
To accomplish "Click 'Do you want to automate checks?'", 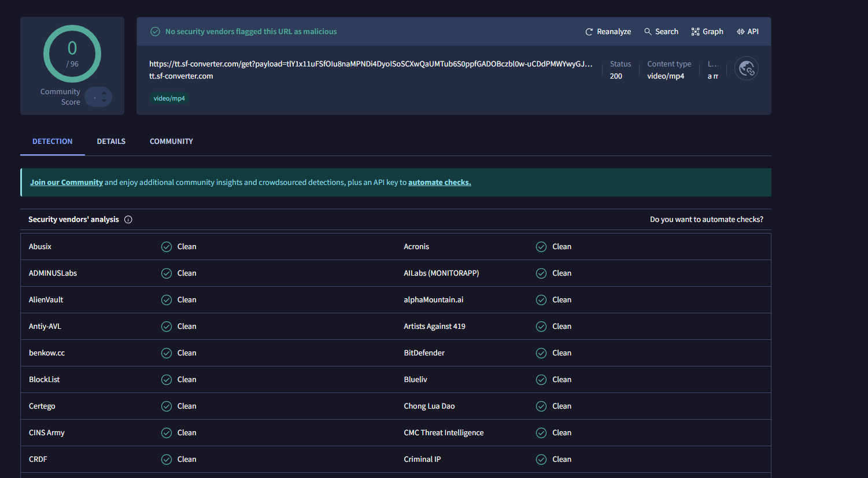I will point(707,220).
